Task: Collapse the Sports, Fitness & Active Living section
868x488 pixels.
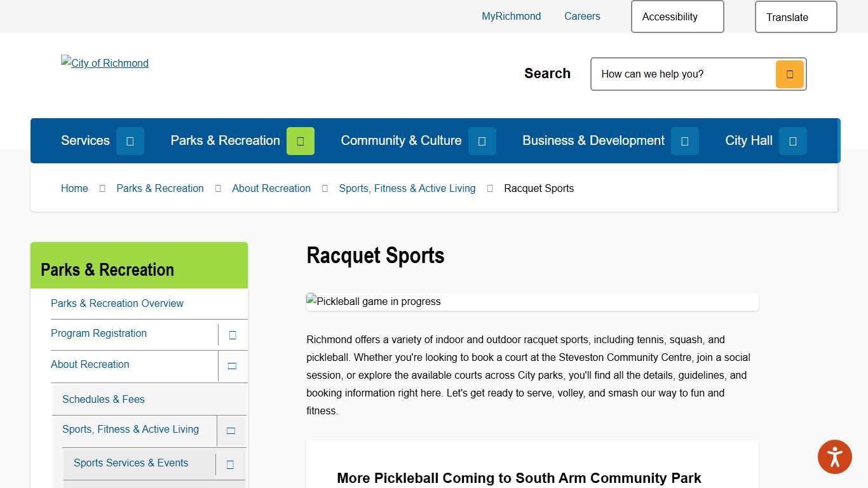Action: click(231, 430)
